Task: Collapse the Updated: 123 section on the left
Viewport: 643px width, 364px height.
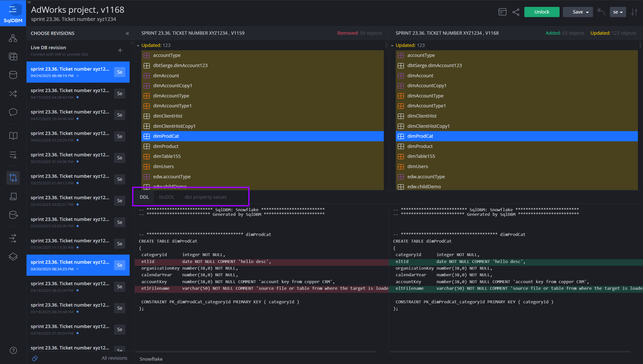Action: coord(138,45)
